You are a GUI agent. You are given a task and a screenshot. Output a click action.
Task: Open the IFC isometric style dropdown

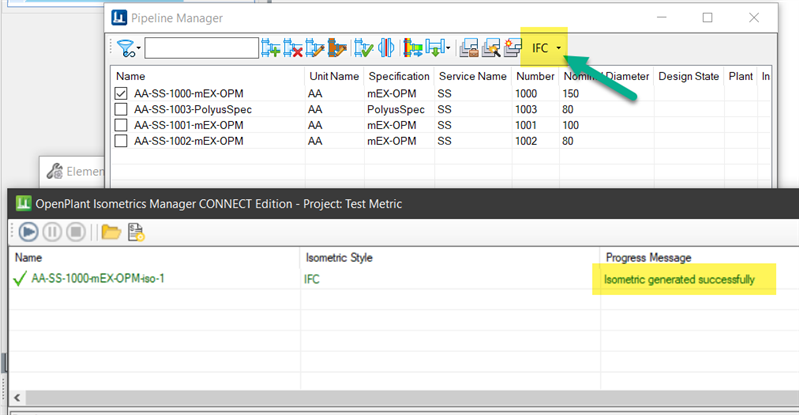pos(546,48)
